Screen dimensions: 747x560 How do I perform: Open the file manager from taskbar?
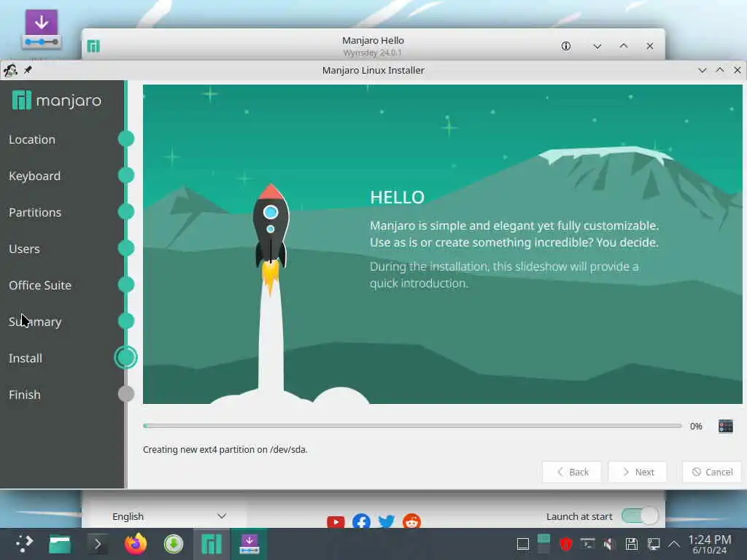pos(60,544)
